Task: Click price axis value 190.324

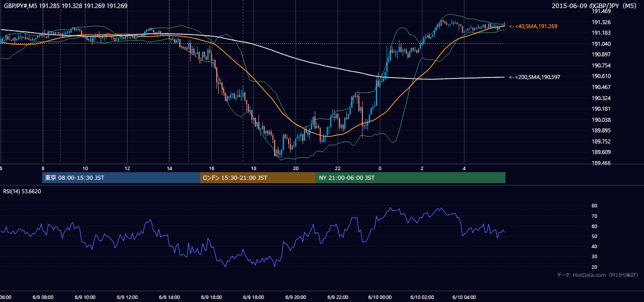Action: [601, 98]
